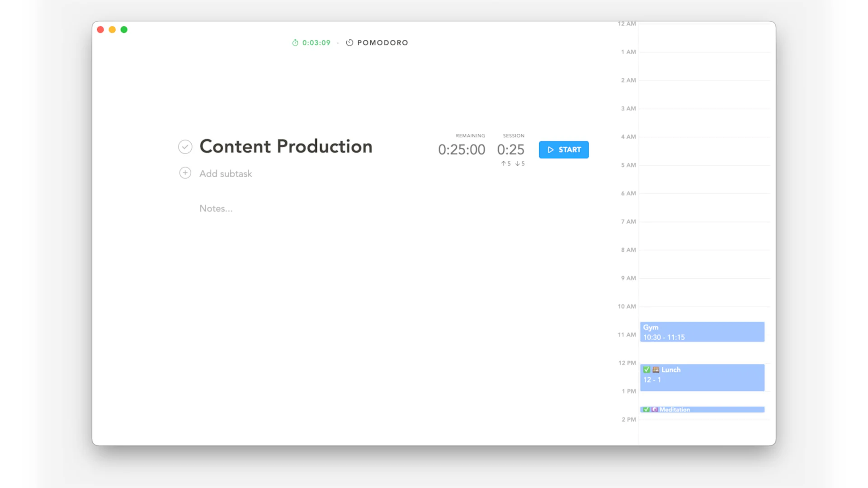Click the Add subtask field

tap(226, 174)
